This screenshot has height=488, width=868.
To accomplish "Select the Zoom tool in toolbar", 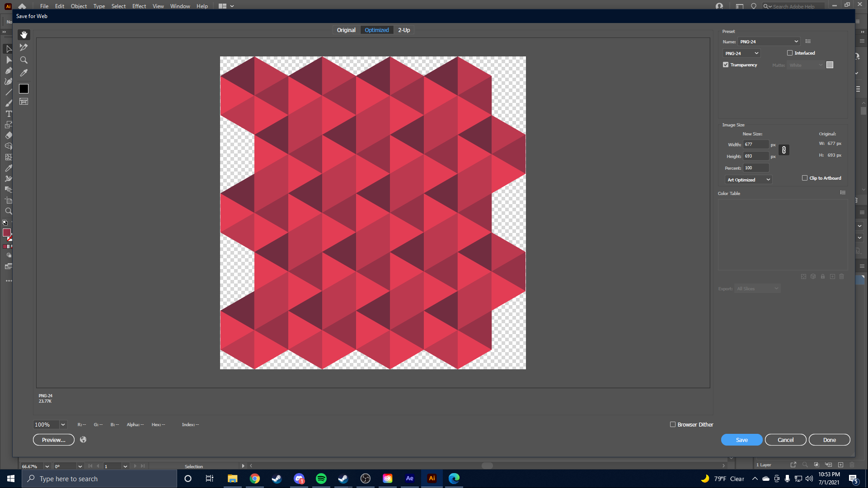I will pos(24,60).
